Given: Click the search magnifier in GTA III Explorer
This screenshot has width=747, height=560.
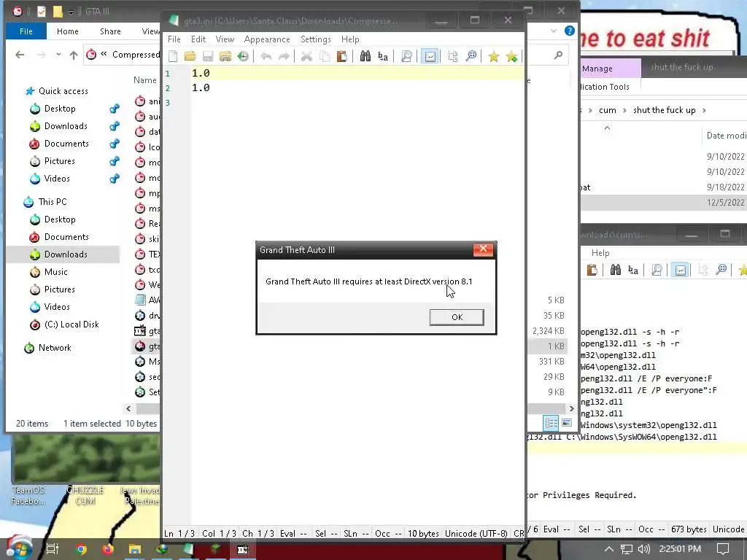Looking at the screenshot, I should [558, 55].
